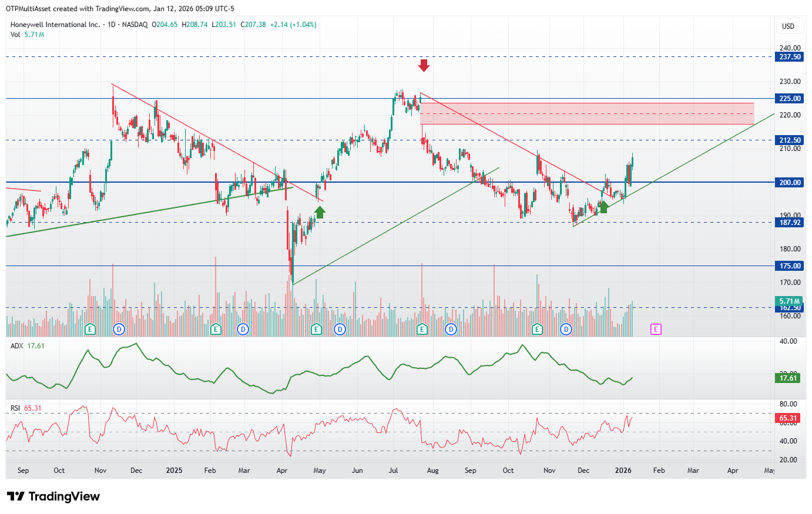Click the TradingView logo link
Viewport: 812px width, 514px height.
pos(53,496)
